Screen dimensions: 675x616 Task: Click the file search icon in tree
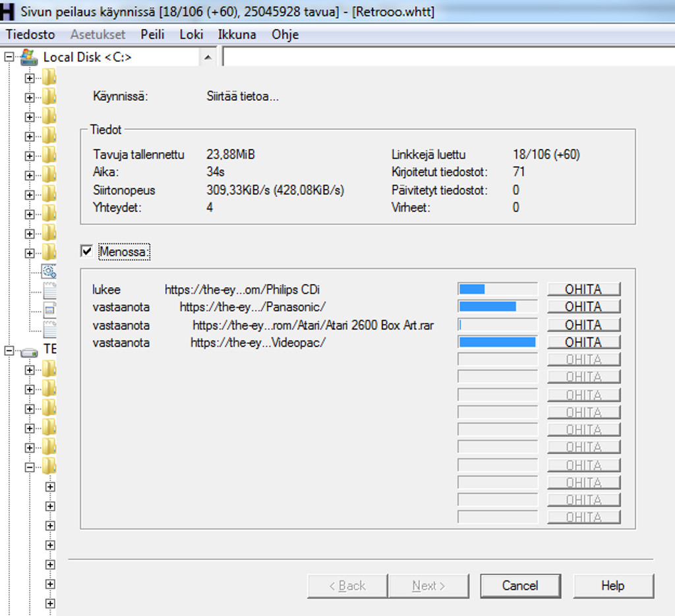[x=49, y=271]
